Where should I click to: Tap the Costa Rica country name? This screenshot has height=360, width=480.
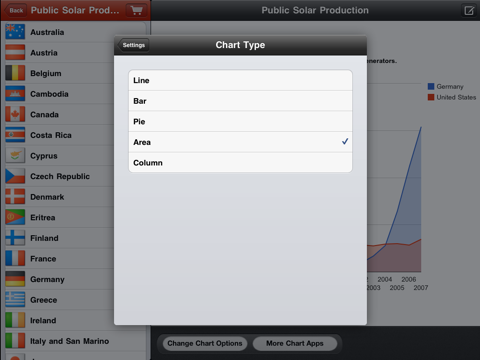point(51,135)
